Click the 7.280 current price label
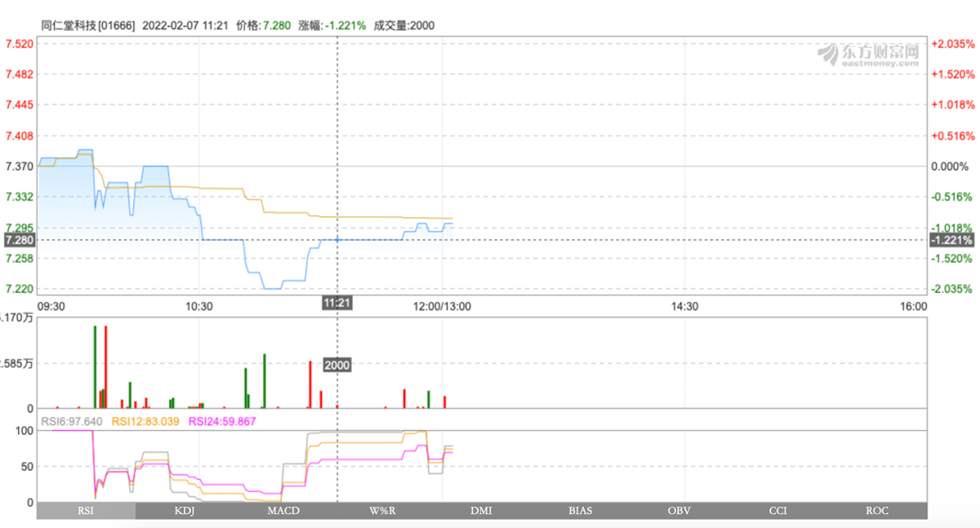 click(20, 240)
